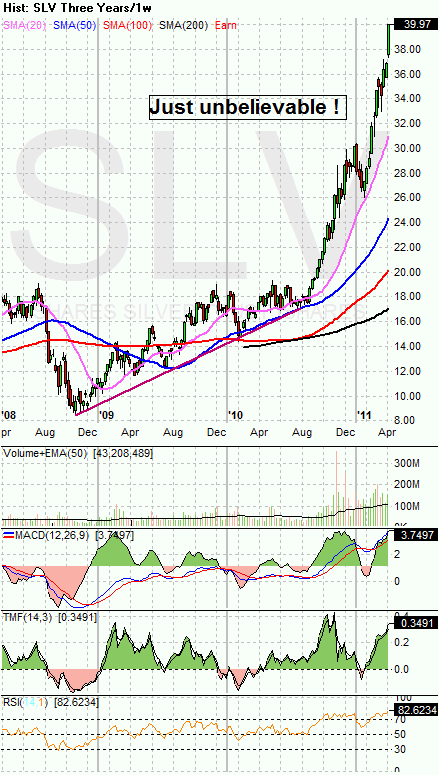
Task: Click the 12.00 price axis label
Action: pos(408,371)
